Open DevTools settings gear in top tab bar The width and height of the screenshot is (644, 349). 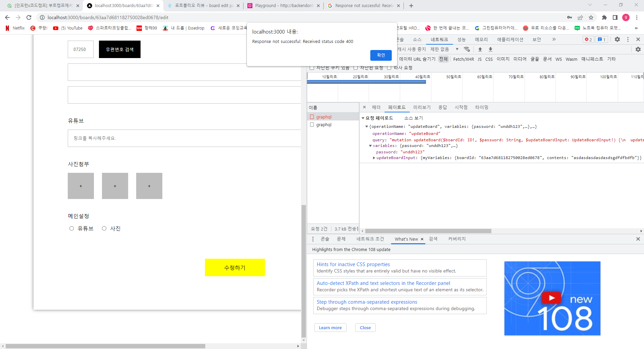click(x=617, y=39)
